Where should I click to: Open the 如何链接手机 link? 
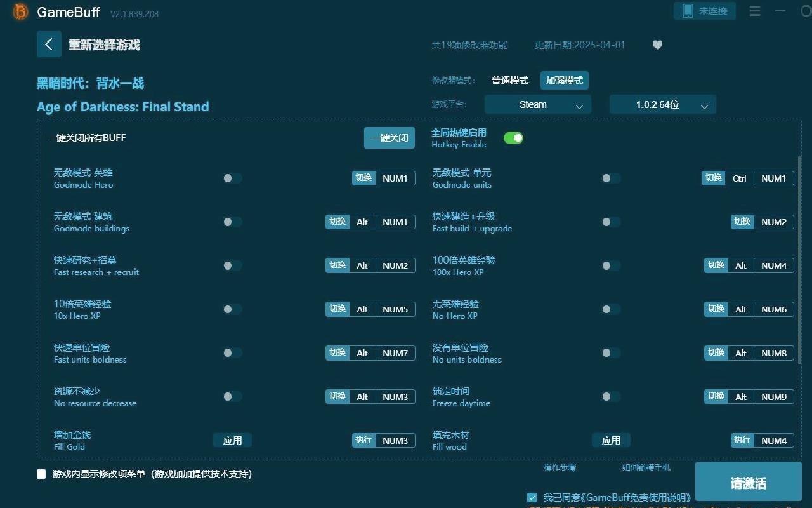point(646,467)
